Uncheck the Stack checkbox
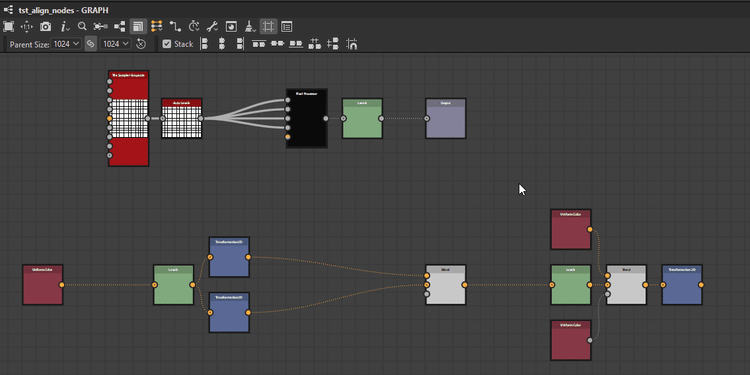 [x=166, y=44]
